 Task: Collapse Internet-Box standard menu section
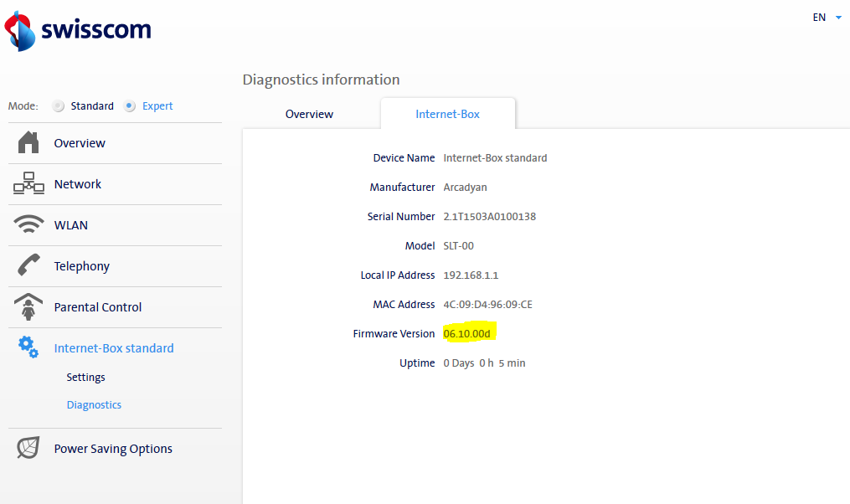click(x=114, y=348)
